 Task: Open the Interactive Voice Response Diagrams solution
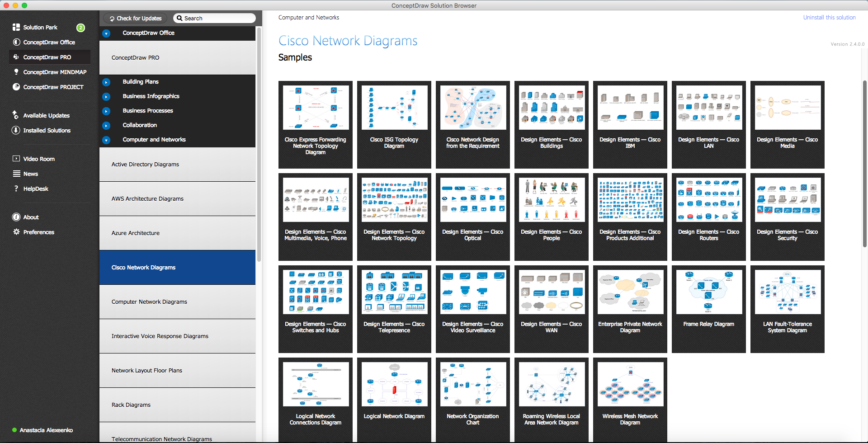(x=177, y=336)
